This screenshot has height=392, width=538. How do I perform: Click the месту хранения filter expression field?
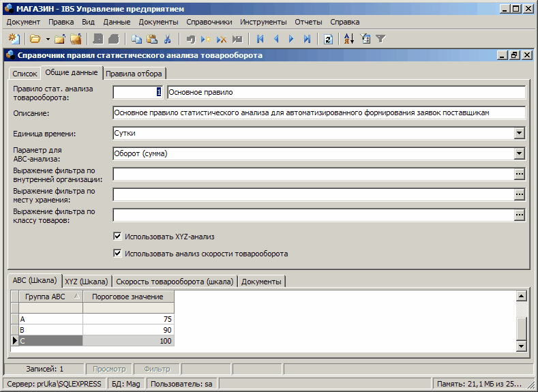pos(314,195)
